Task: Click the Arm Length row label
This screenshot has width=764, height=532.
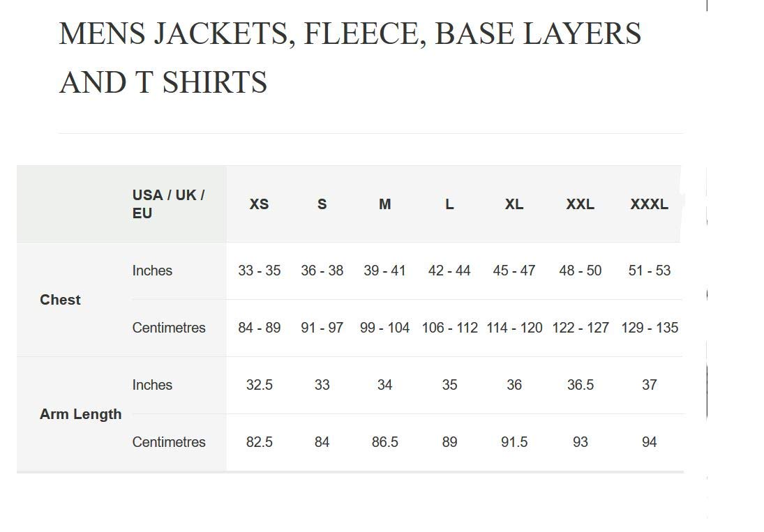Action: [80, 414]
